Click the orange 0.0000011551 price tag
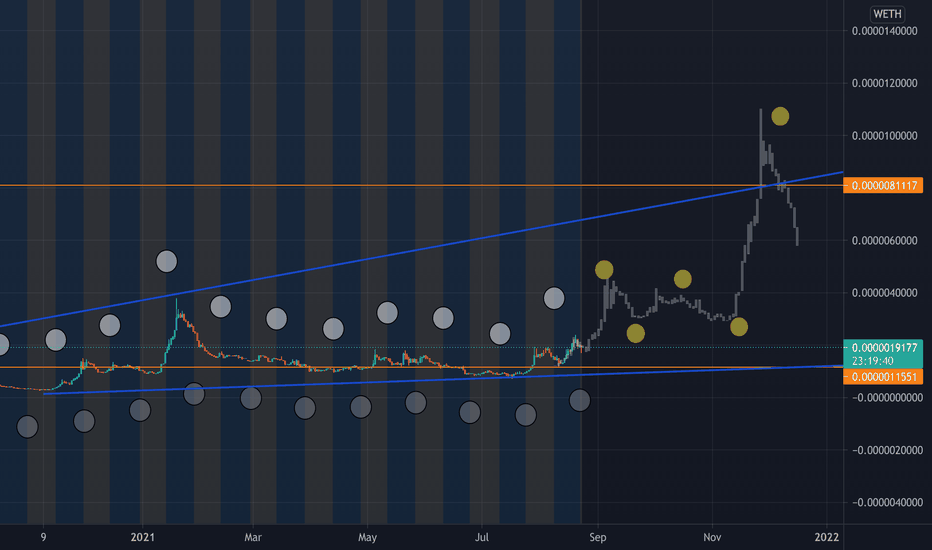 pyautogui.click(x=883, y=377)
